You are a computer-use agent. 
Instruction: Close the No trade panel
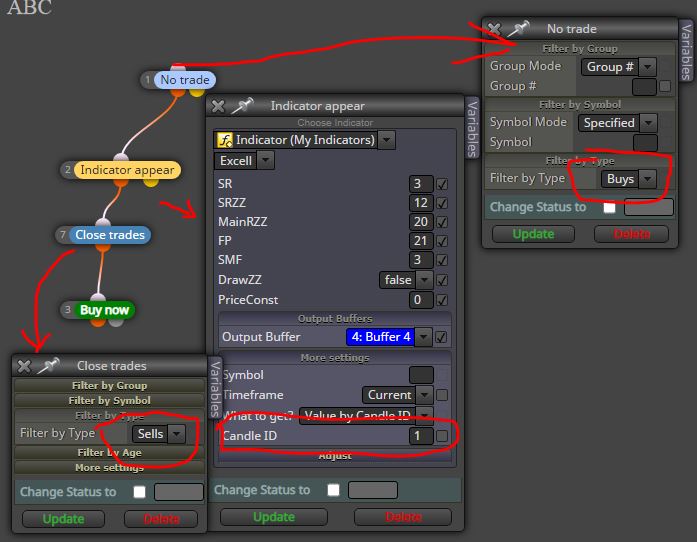point(494,29)
